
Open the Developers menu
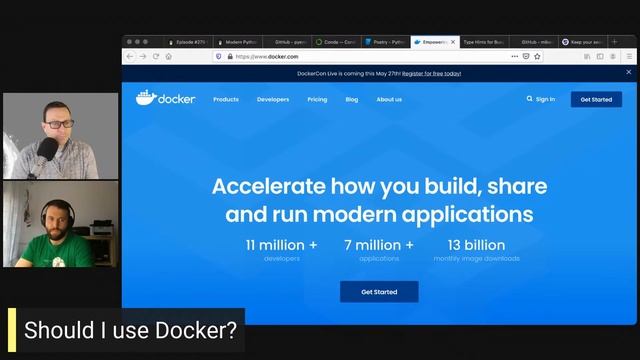click(273, 99)
